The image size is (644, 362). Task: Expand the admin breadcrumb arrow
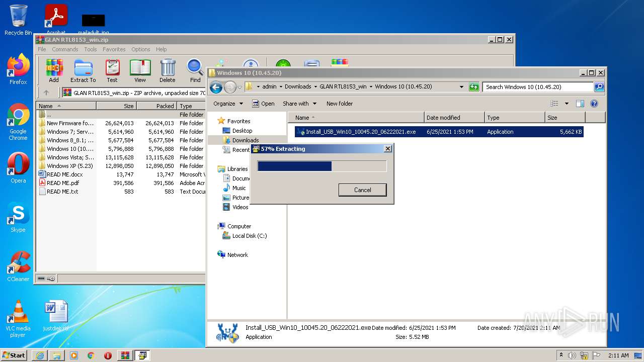[x=281, y=87]
